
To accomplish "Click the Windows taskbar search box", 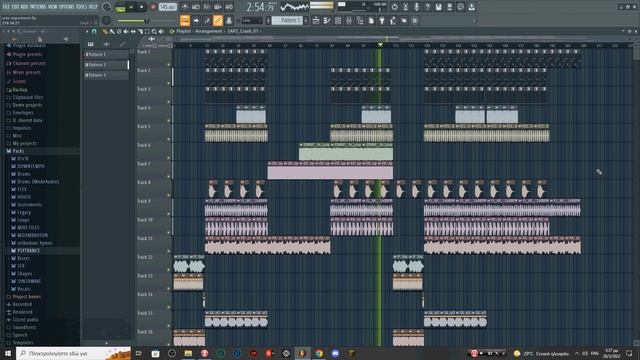I will click(x=73, y=353).
